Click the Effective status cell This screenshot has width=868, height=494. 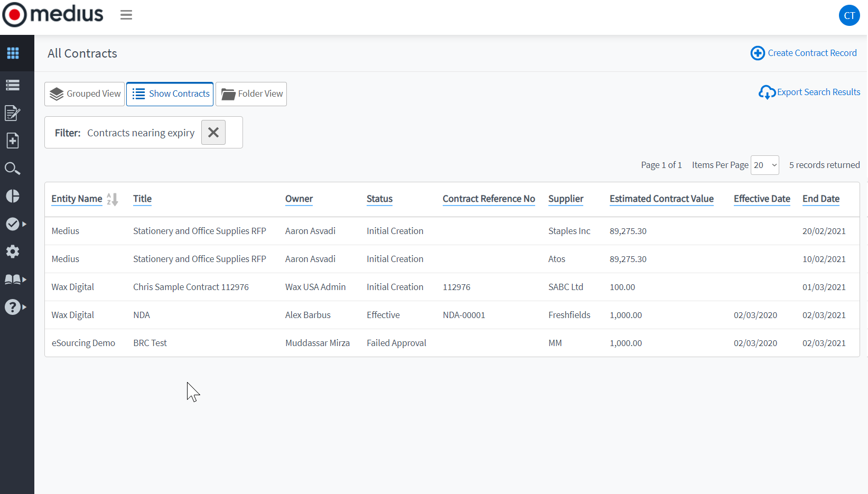pos(383,315)
